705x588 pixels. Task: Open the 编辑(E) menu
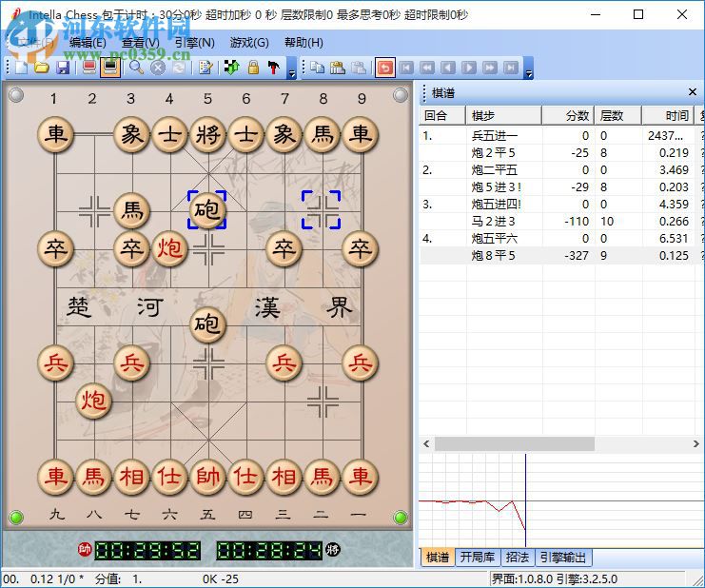[x=88, y=43]
